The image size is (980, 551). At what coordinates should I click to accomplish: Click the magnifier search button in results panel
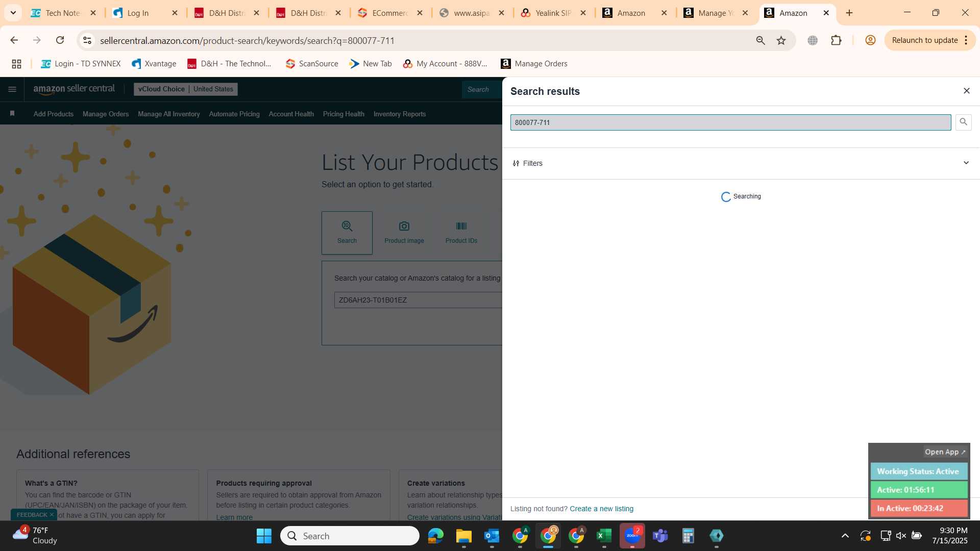coord(963,122)
